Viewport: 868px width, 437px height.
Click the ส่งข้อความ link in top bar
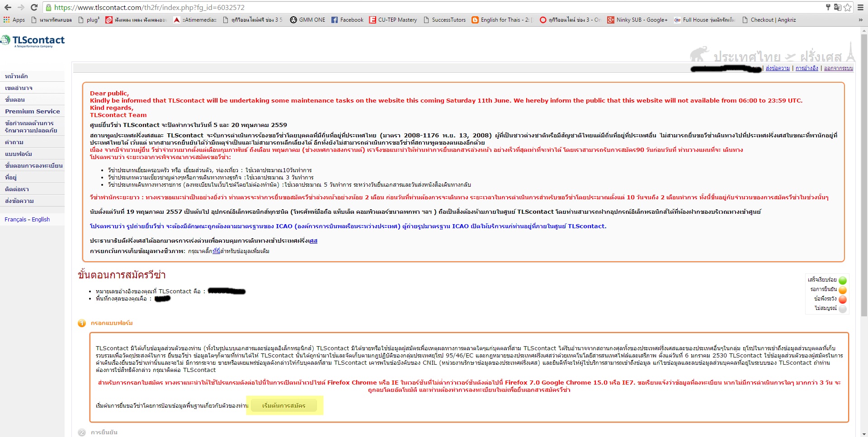pyautogui.click(x=778, y=68)
